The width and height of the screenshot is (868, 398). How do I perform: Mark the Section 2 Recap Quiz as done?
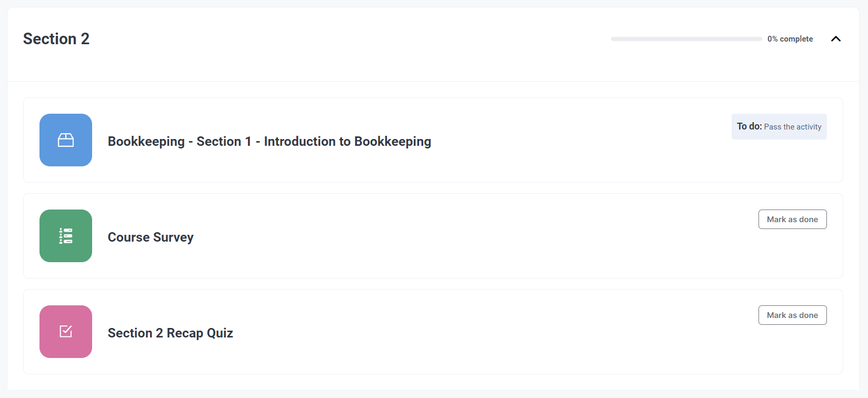click(792, 315)
